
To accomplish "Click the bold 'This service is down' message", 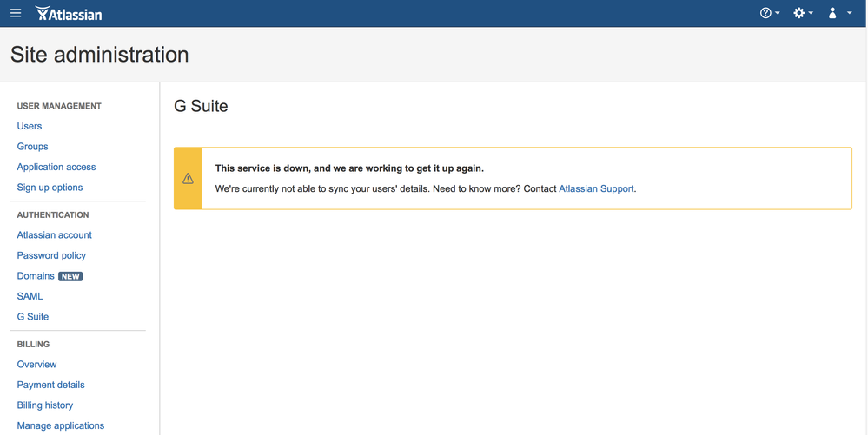I will pyautogui.click(x=349, y=168).
